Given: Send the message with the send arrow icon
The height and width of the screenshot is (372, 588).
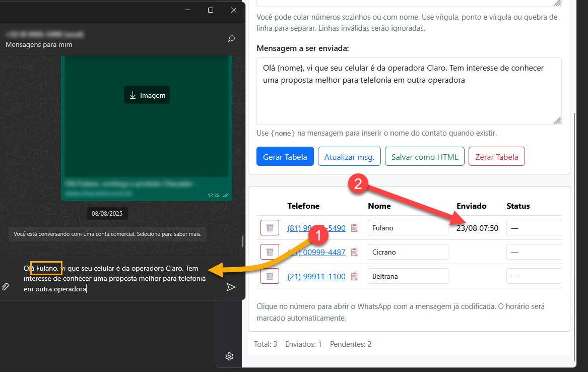Looking at the screenshot, I should [231, 287].
